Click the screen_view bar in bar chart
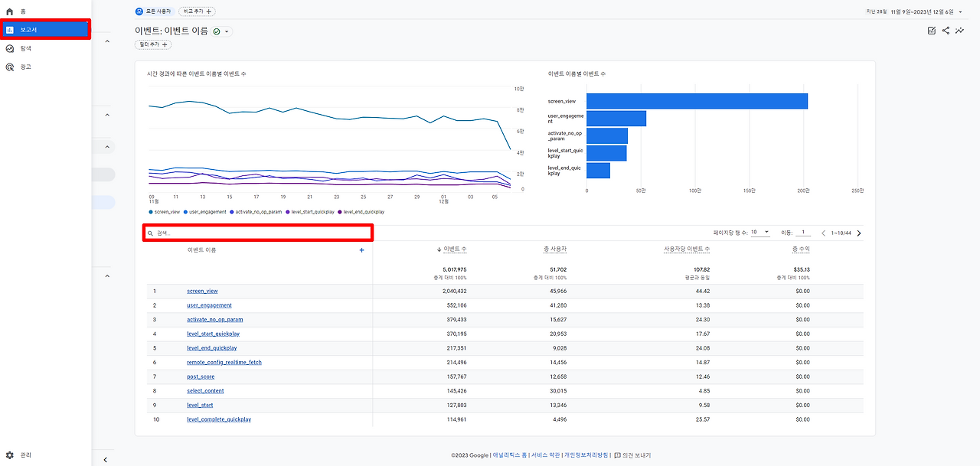This screenshot has height=466, width=980. tap(697, 101)
